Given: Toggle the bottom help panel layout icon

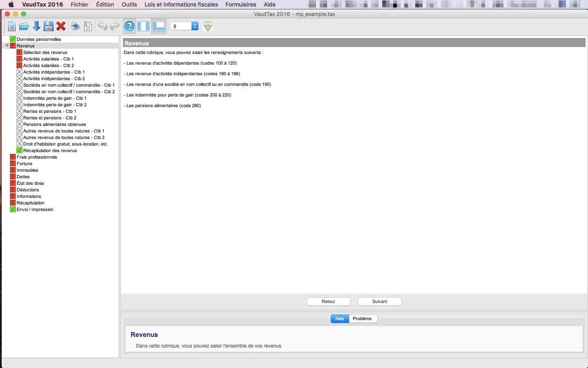Looking at the screenshot, I should tap(159, 27).
